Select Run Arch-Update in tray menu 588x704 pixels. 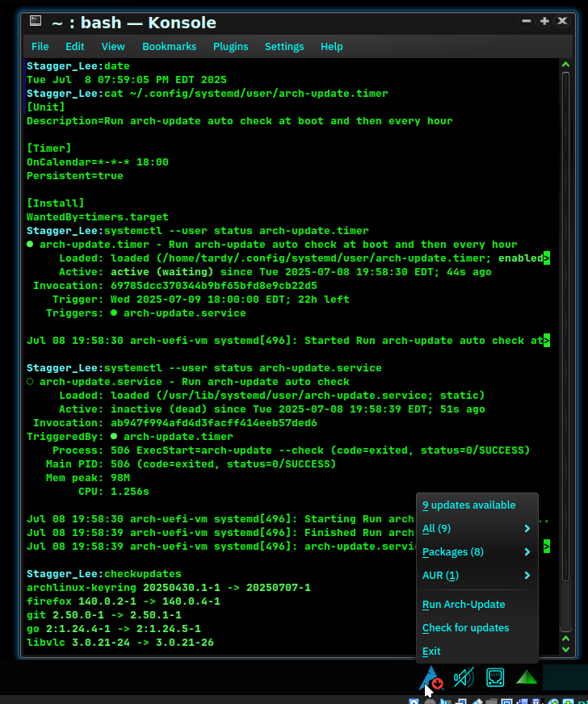(x=477, y=605)
